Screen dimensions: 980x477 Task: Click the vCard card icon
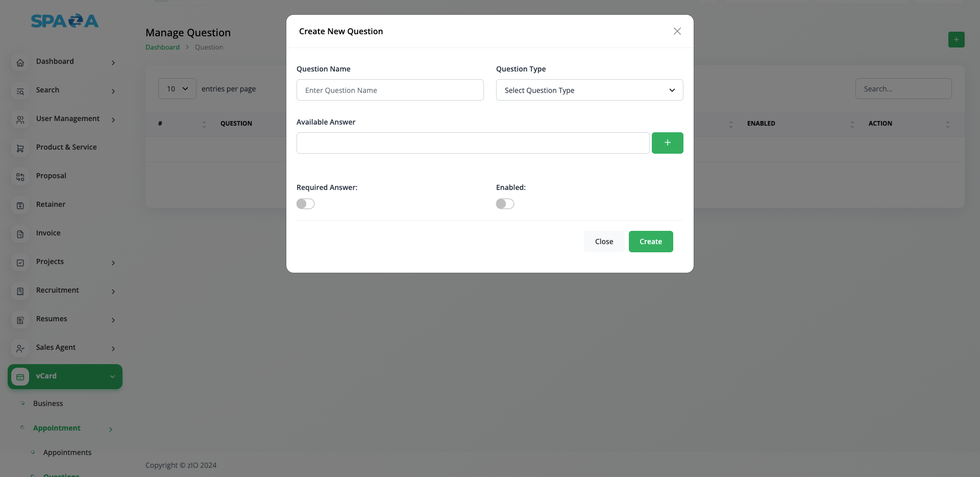click(20, 377)
